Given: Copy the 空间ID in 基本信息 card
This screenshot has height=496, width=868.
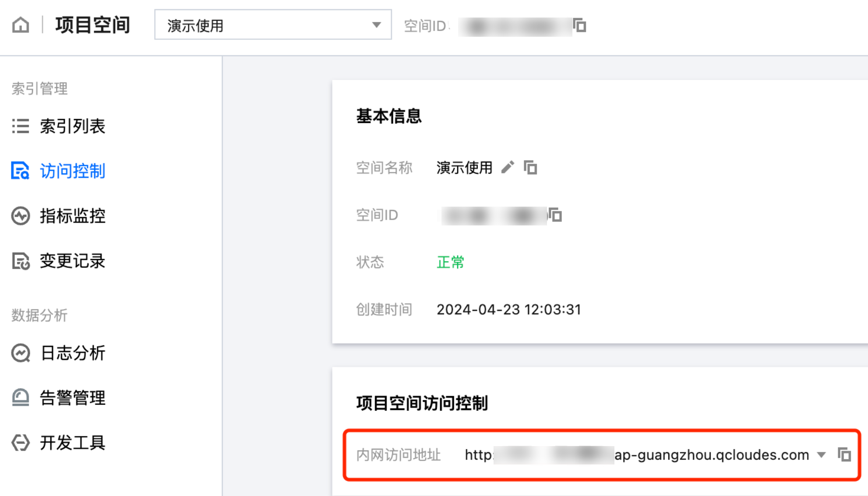Looking at the screenshot, I should 555,215.
